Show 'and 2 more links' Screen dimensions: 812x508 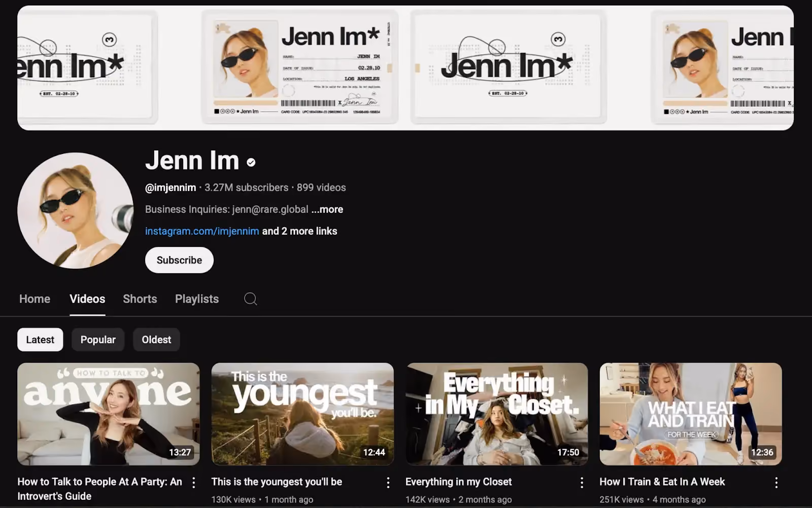click(x=299, y=231)
